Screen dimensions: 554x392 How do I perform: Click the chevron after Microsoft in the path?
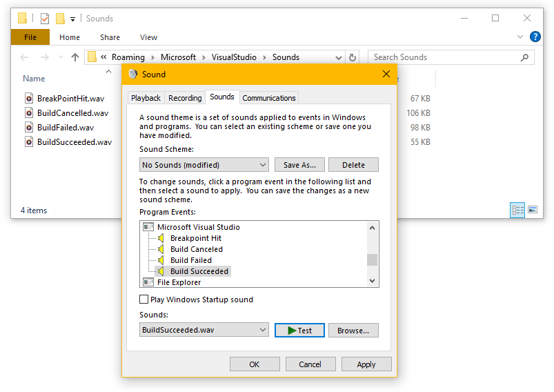click(x=204, y=57)
